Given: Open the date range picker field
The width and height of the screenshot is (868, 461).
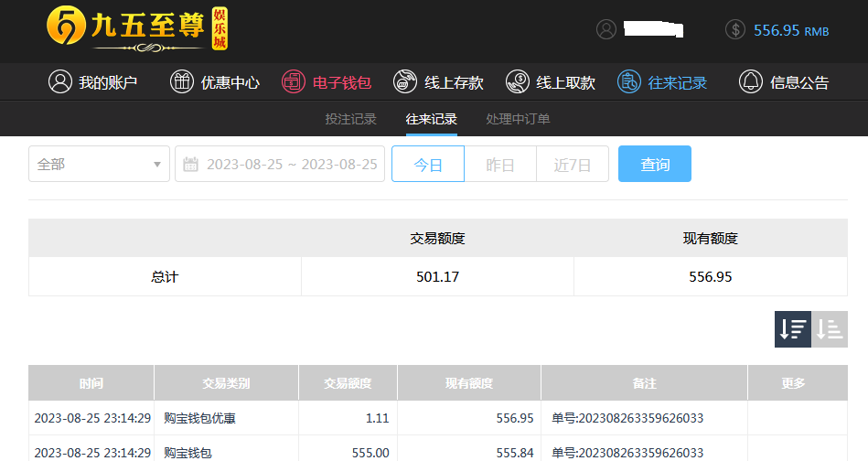Looking at the screenshot, I should click(280, 164).
